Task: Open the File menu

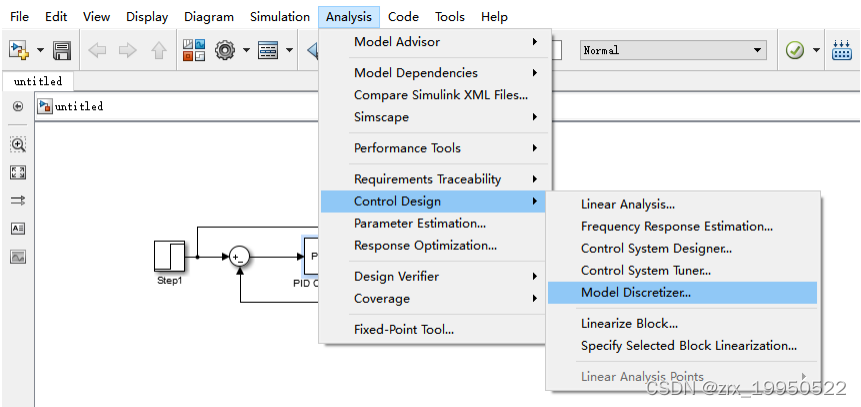Action: 19,17
